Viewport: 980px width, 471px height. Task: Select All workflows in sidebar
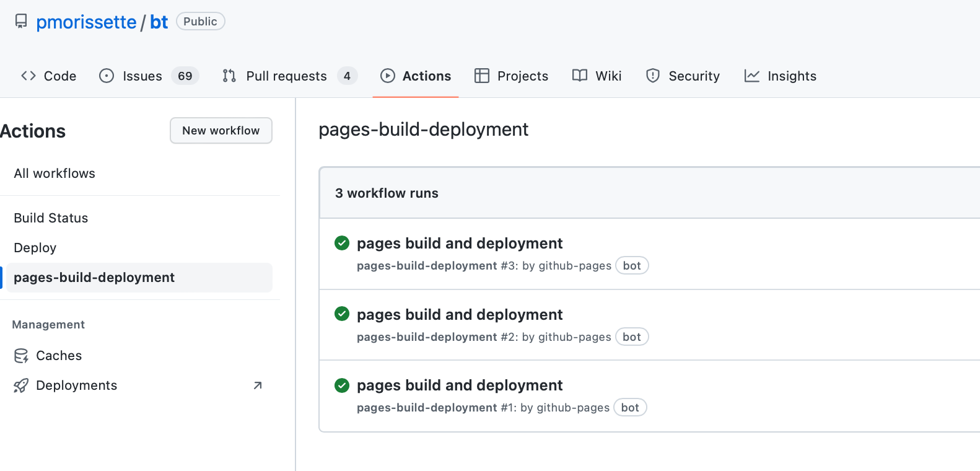[55, 174]
